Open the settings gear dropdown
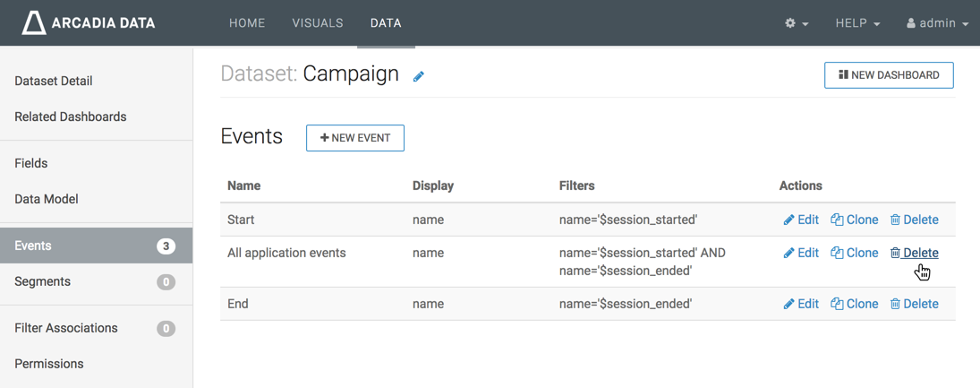The image size is (980, 388). pyautogui.click(x=796, y=23)
